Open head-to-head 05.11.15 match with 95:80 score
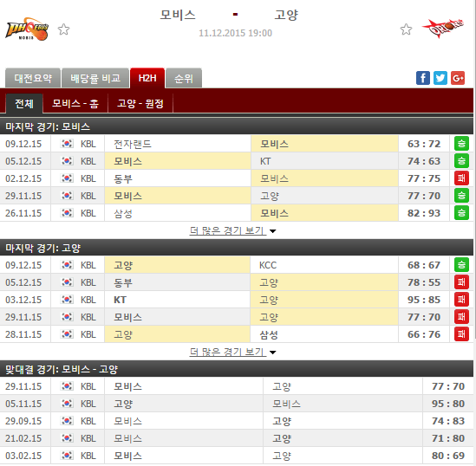The width and height of the screenshot is (476, 466). coord(237,404)
